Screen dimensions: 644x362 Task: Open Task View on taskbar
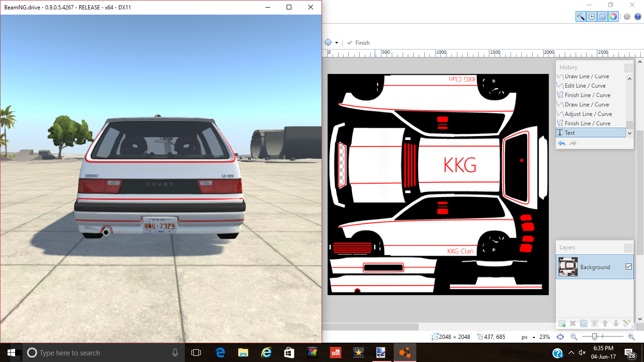(196, 353)
